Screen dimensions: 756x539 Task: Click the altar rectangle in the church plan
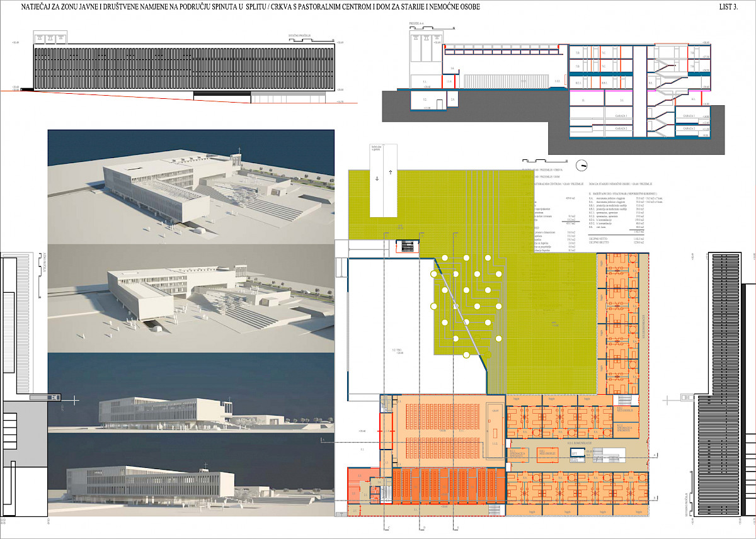(x=495, y=432)
